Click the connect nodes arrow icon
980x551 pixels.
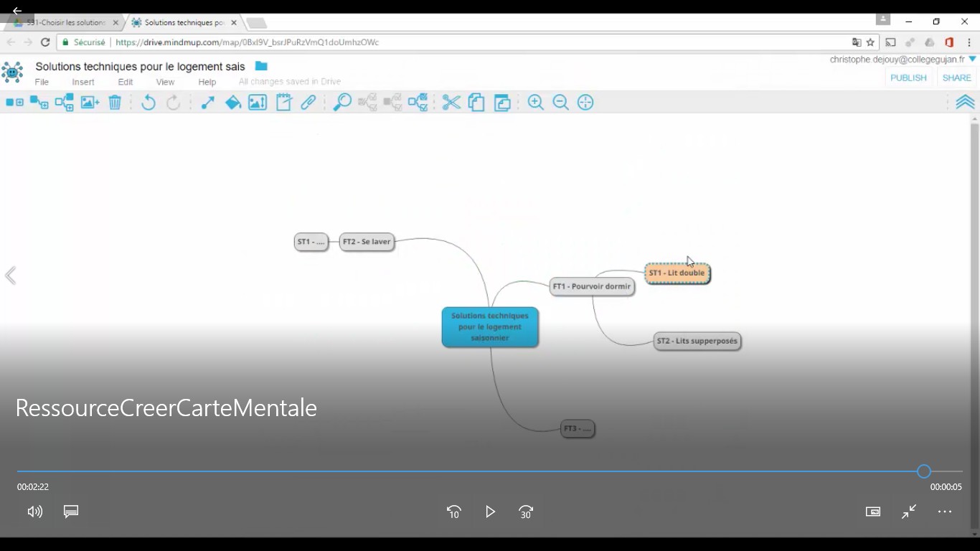coord(208,103)
